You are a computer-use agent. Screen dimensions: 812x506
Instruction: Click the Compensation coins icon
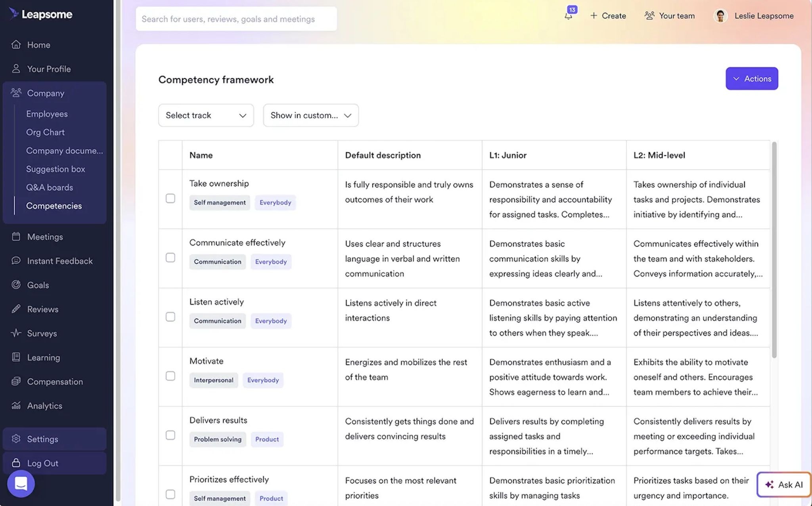point(16,381)
